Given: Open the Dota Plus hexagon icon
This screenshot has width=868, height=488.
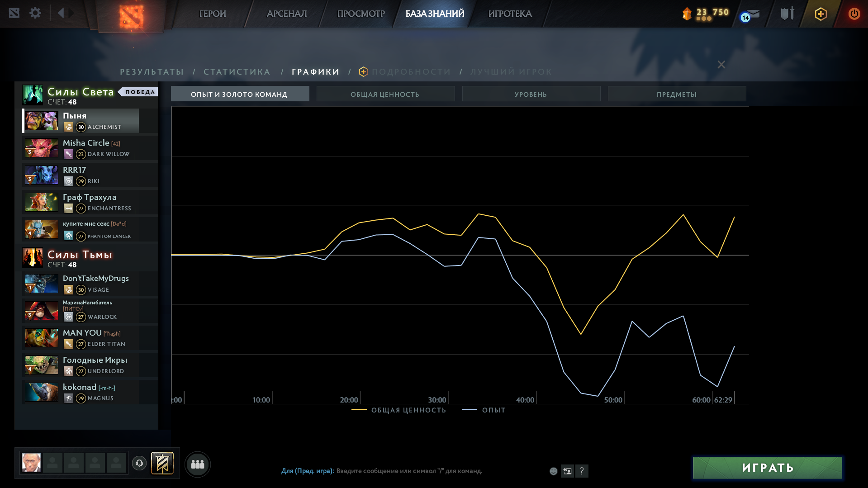Looking at the screenshot, I should (x=821, y=14).
